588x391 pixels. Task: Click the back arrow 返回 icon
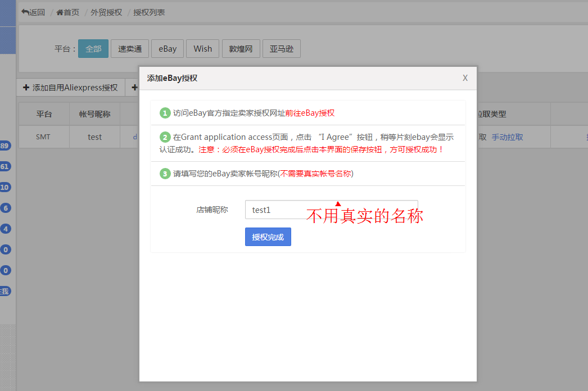(25, 12)
